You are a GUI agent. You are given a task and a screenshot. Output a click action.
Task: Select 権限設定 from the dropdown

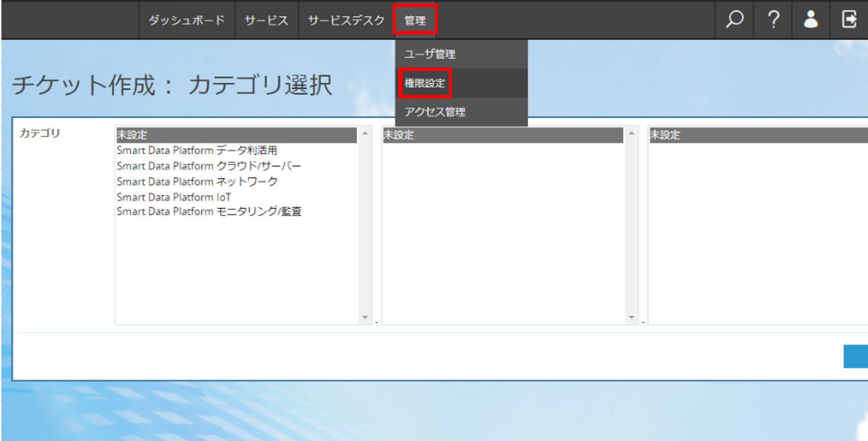point(461,83)
